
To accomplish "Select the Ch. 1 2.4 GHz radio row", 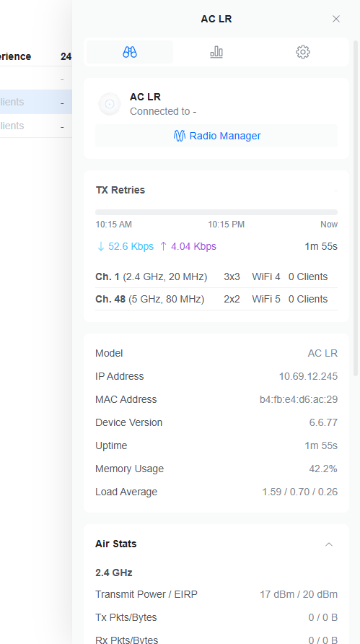I will pos(216,277).
